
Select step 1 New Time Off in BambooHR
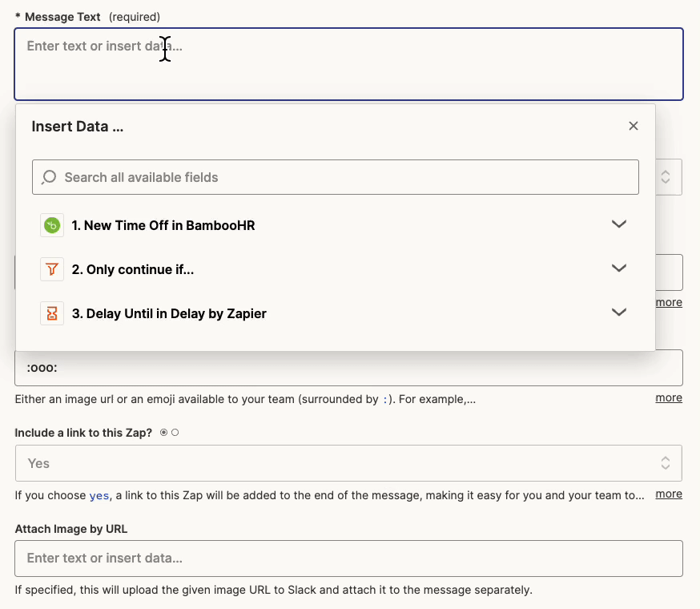(163, 226)
